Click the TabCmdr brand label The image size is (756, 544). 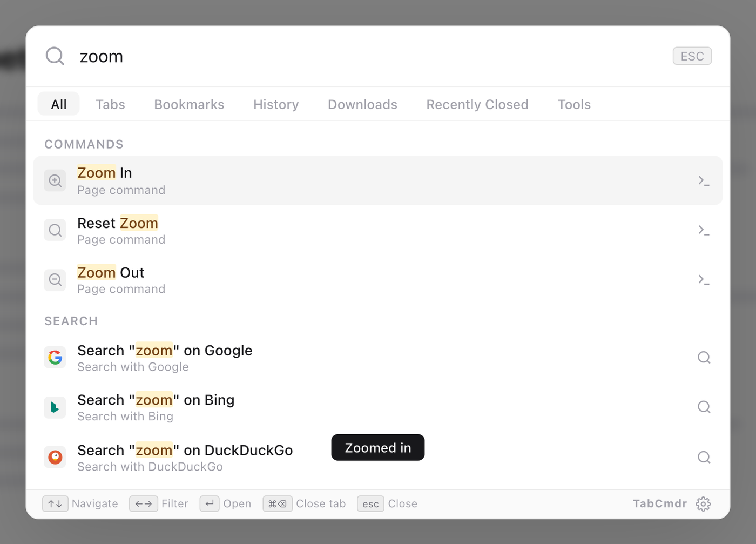[660, 503]
